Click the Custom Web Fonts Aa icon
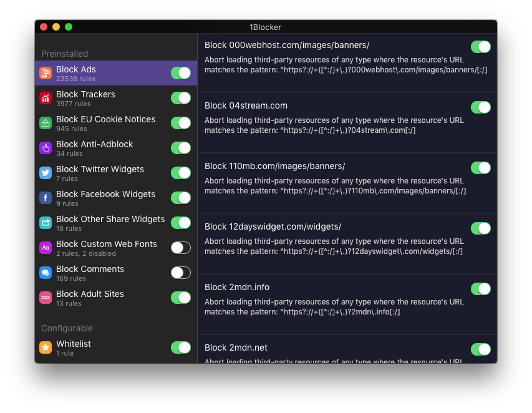This screenshot has width=532, height=413. click(46, 248)
